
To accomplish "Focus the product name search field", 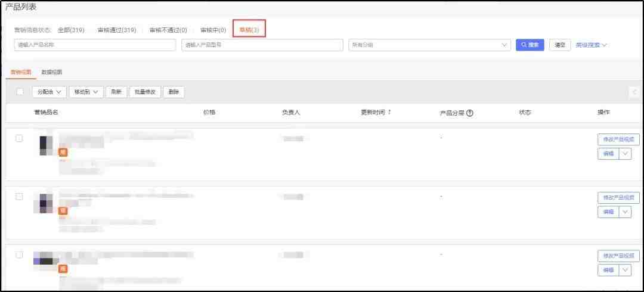I will click(95, 45).
